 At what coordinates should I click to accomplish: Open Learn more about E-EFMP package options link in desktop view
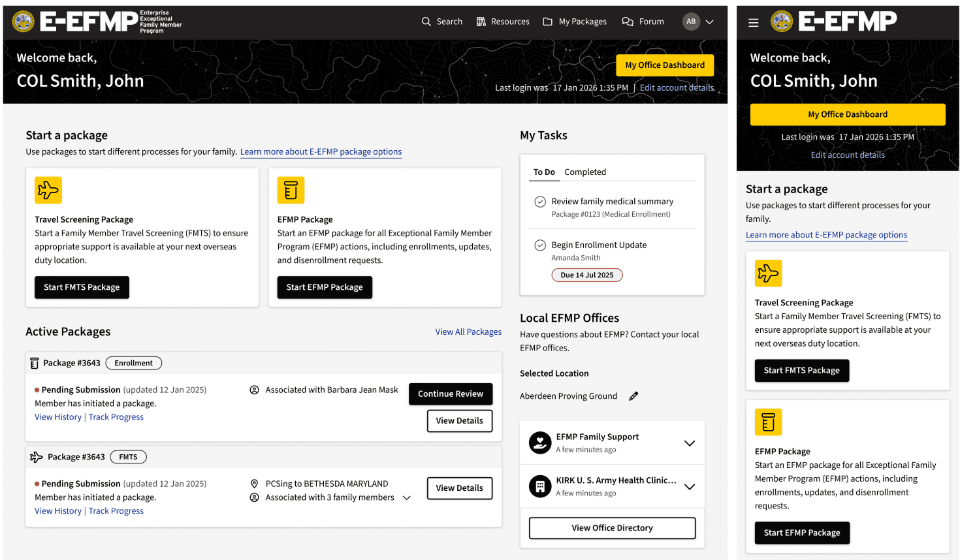pos(321,152)
